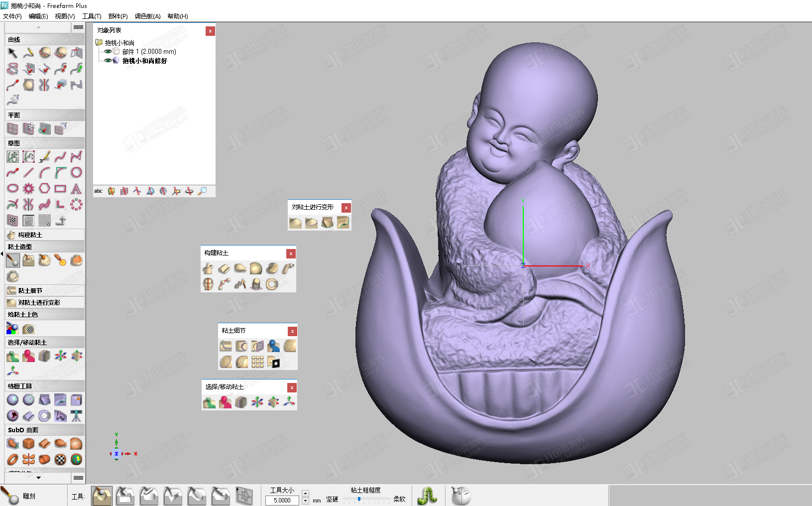Open the 部件(P) menu

coord(118,16)
